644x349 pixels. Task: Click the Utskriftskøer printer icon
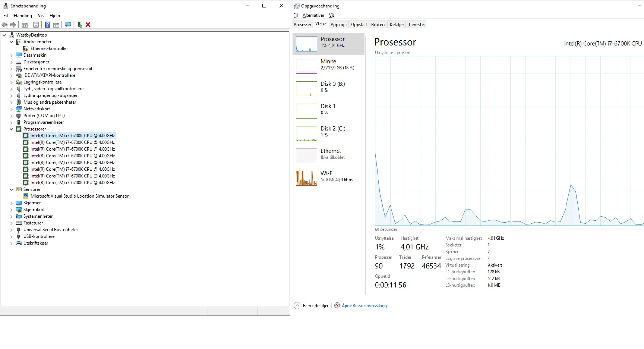tap(19, 243)
